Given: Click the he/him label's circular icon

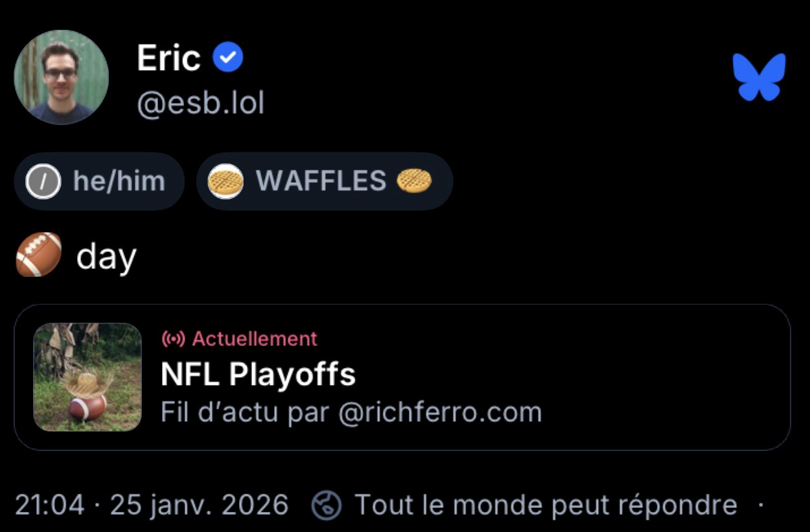Looking at the screenshot, I should tap(43, 181).
